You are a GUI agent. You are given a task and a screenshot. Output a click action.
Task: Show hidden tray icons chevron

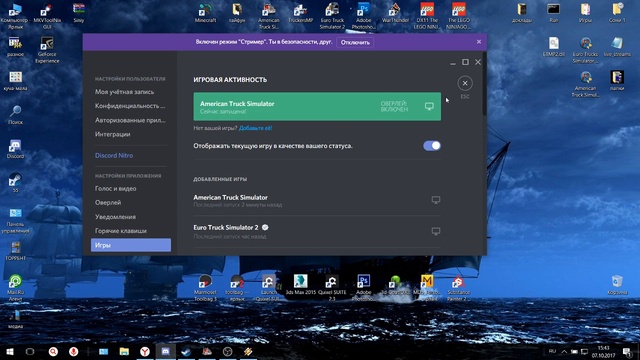coord(564,351)
